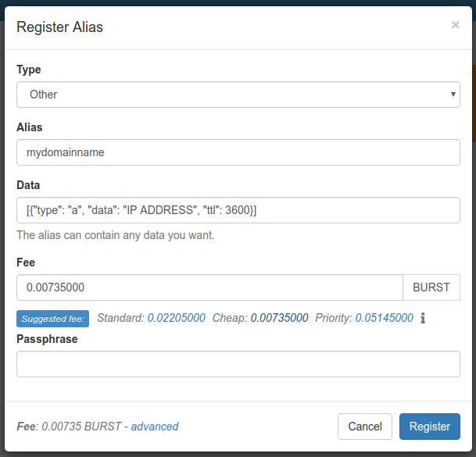Image resolution: width=476 pixels, height=457 pixels.
Task: Select the Fee amount input
Action: point(209,287)
